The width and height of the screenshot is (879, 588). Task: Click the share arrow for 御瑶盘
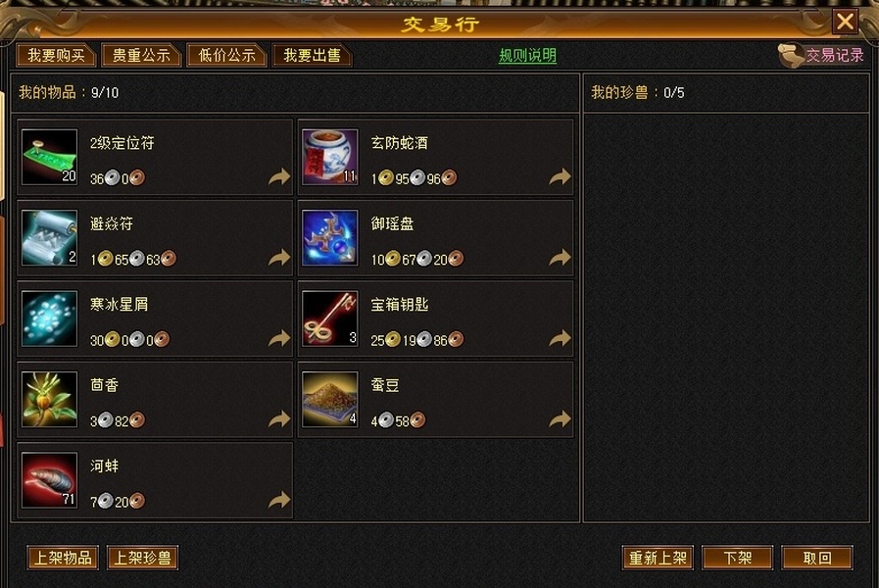(560, 258)
